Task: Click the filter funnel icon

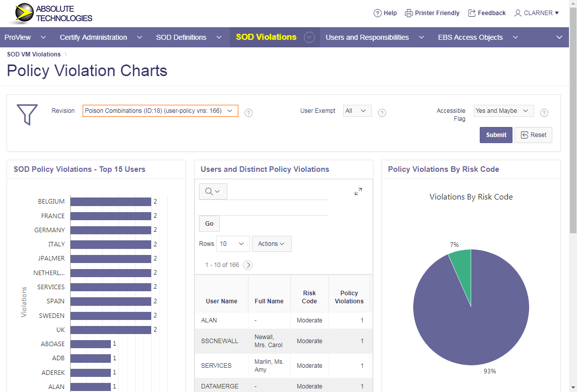Action: (27, 114)
